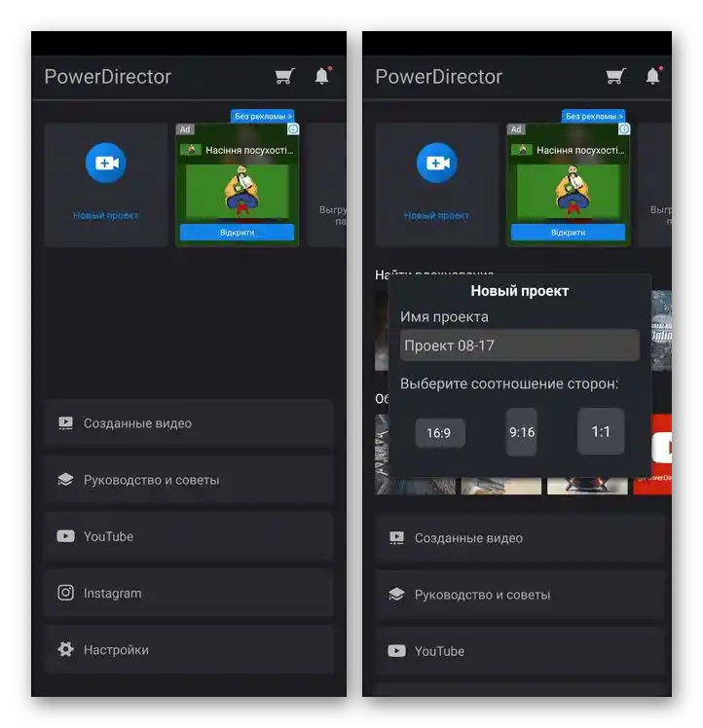The height and width of the screenshot is (728, 703).
Task: Click project name field 'Проект 08-17'
Action: click(520, 346)
